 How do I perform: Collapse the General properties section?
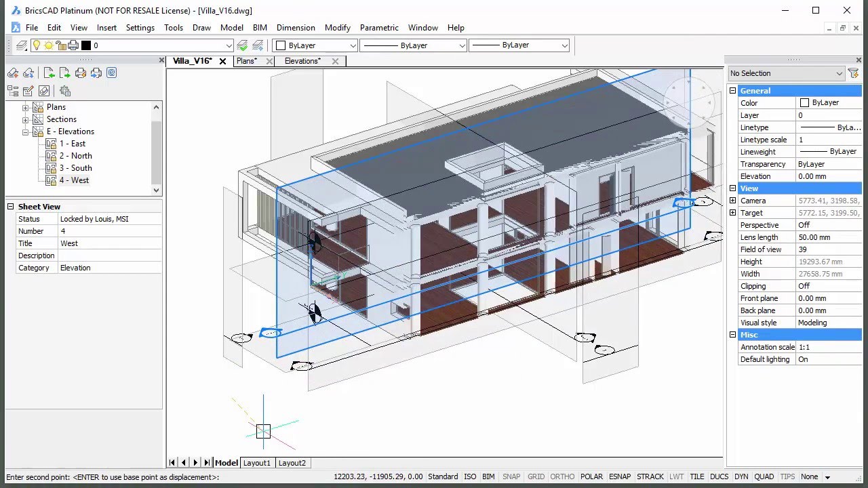click(x=732, y=91)
